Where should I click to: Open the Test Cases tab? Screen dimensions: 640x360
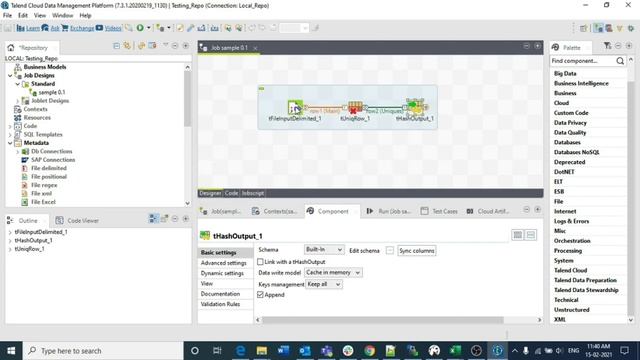point(439,211)
